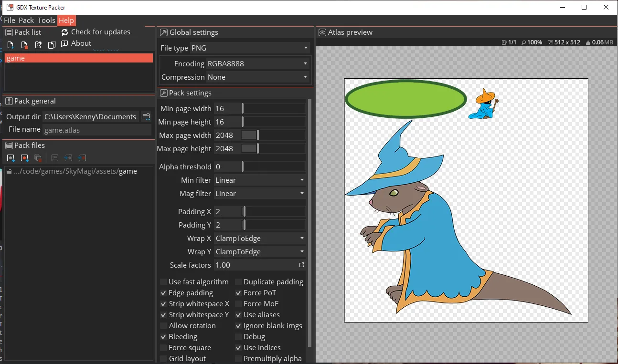
Task: Toggle Use aliases checkbox
Action: click(238, 315)
